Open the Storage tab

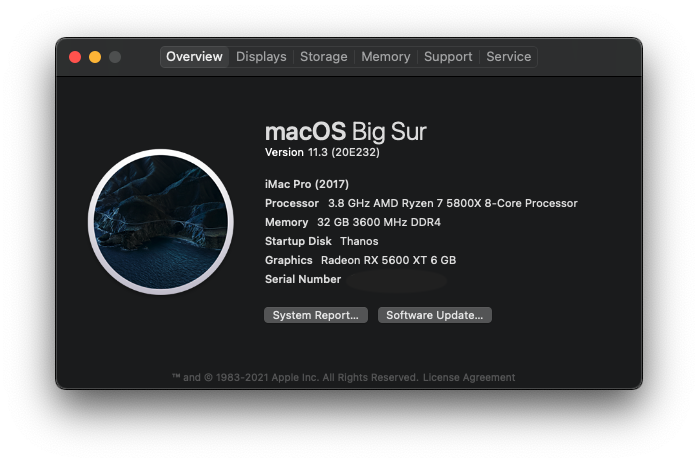[x=324, y=57]
